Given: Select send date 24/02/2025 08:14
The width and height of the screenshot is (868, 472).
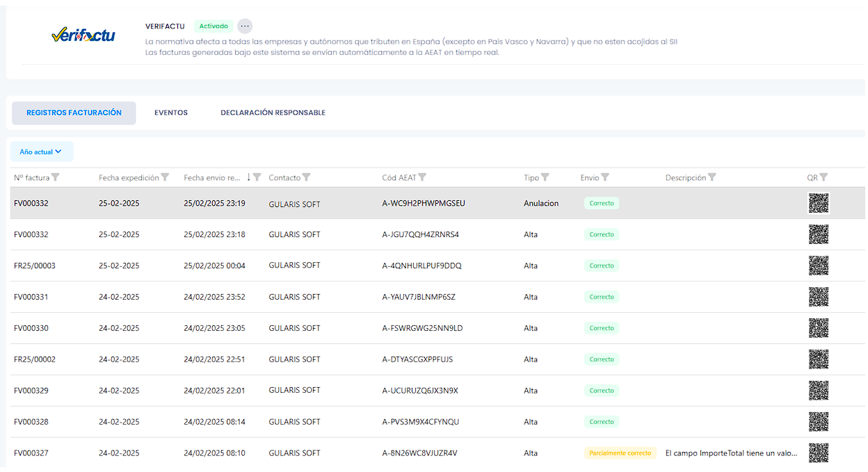Looking at the screenshot, I should click(x=214, y=423).
